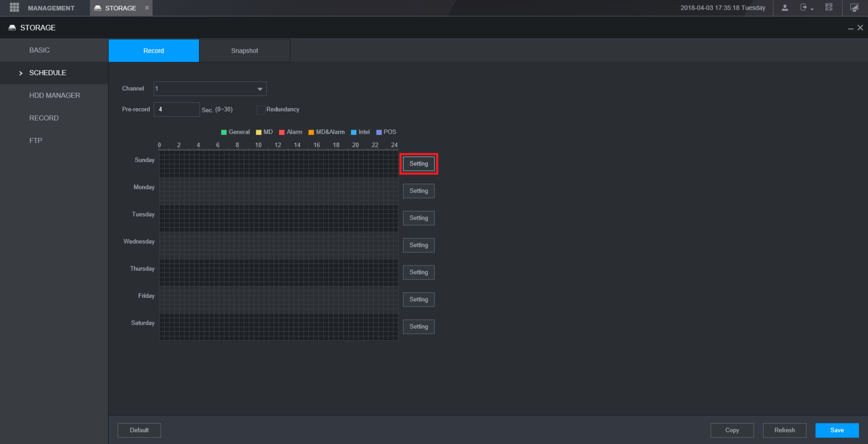Select the STORAGE tab in top bar

[121, 8]
